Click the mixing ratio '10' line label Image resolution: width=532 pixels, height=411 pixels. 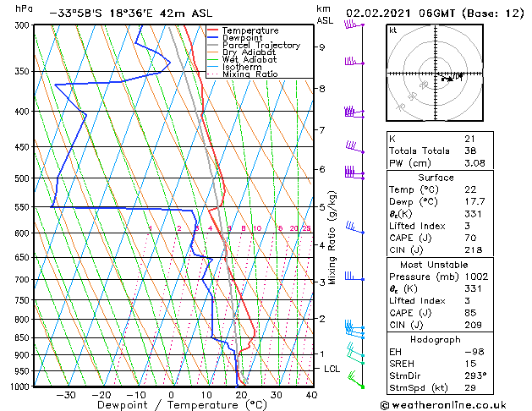257,228
